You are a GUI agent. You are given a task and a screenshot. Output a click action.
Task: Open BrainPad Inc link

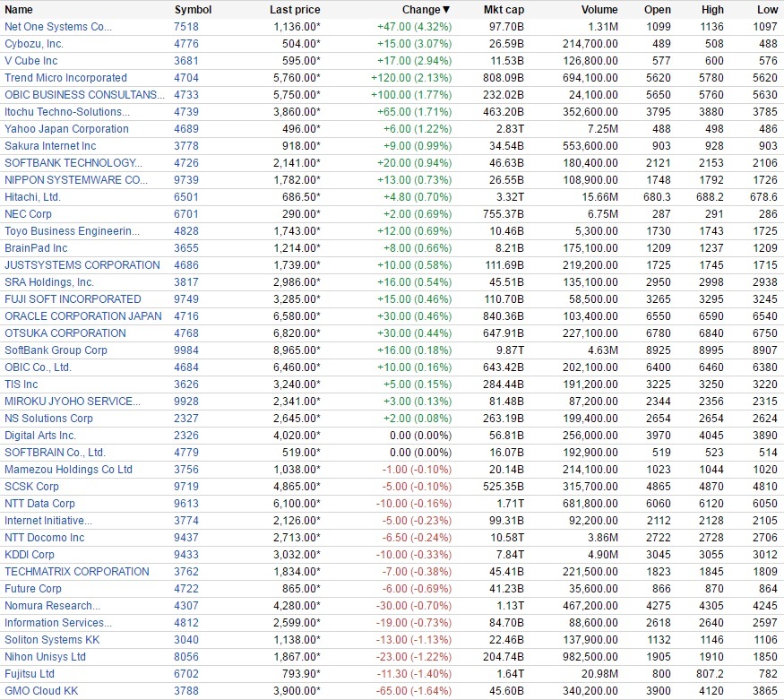tap(36, 247)
